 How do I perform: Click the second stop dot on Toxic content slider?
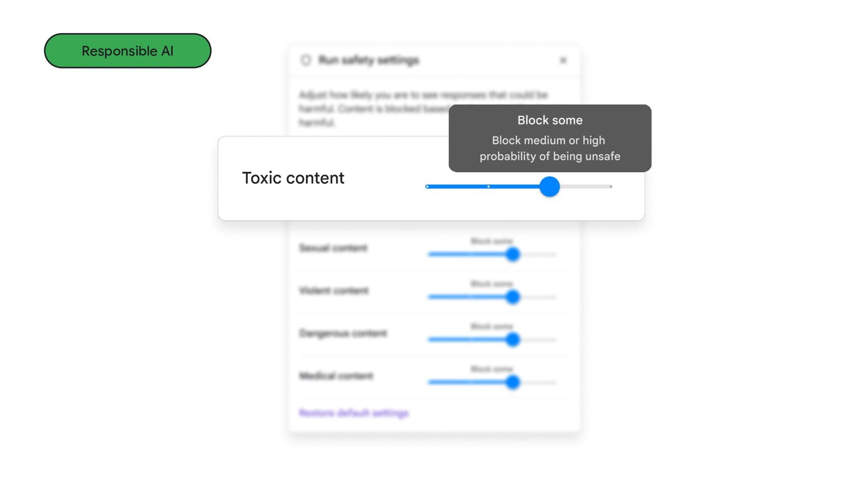pos(488,187)
